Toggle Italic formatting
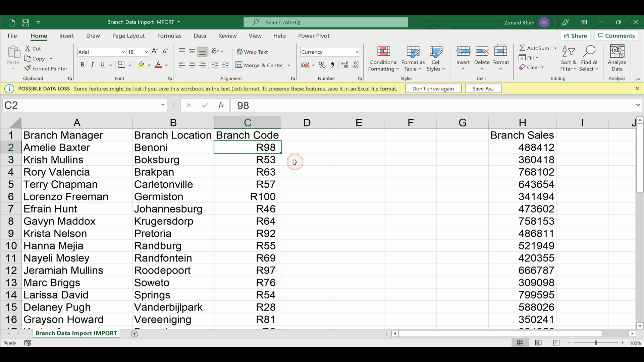Screen dimensions: 644x362 (x=92, y=65)
